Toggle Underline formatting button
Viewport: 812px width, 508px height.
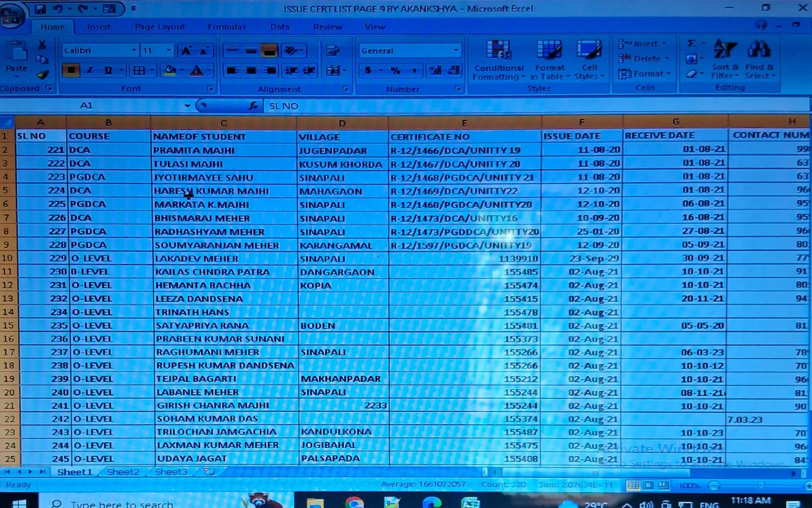[x=108, y=70]
